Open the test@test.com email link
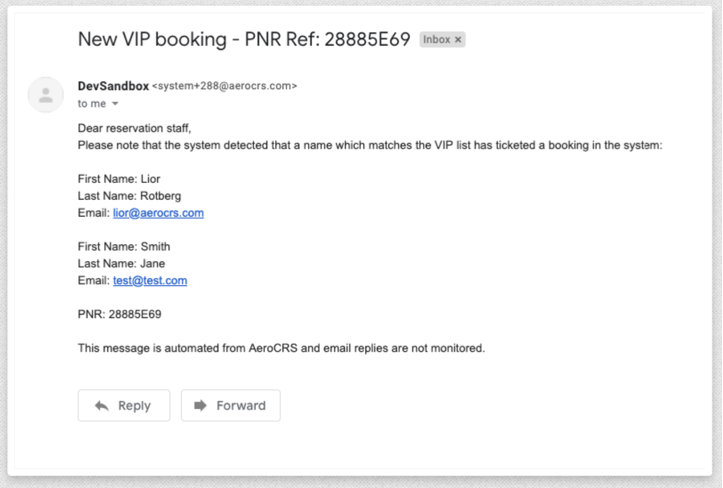 150,281
